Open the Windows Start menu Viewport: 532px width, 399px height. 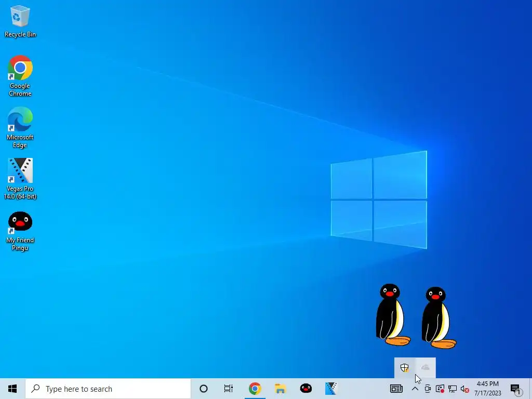point(12,389)
